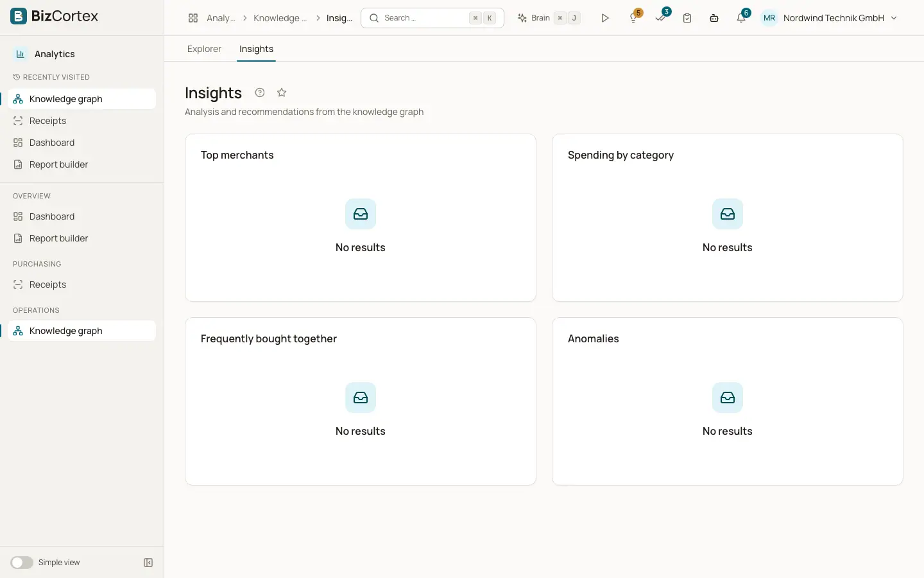The image size is (924, 578).
Task: Open the lightbulb suggestions with badge 5
Action: [x=634, y=18]
